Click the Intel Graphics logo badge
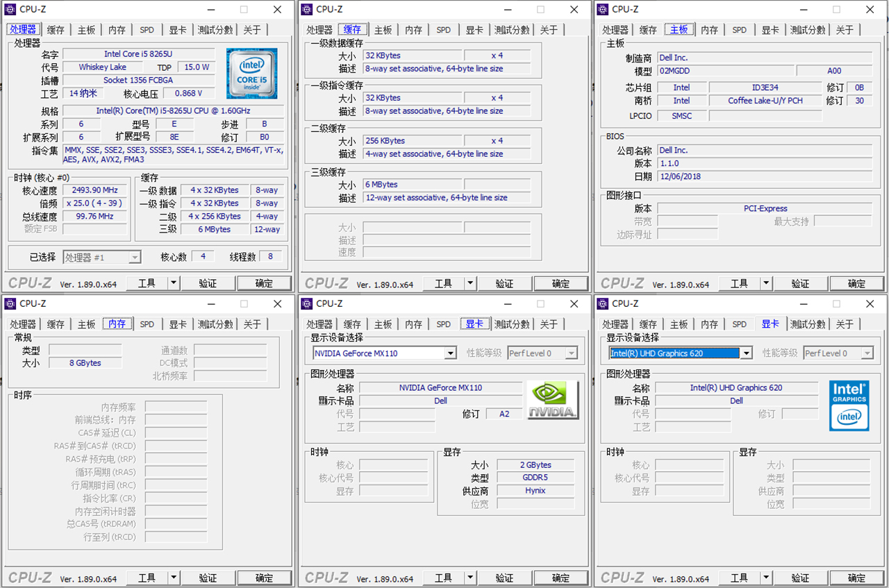 (849, 405)
